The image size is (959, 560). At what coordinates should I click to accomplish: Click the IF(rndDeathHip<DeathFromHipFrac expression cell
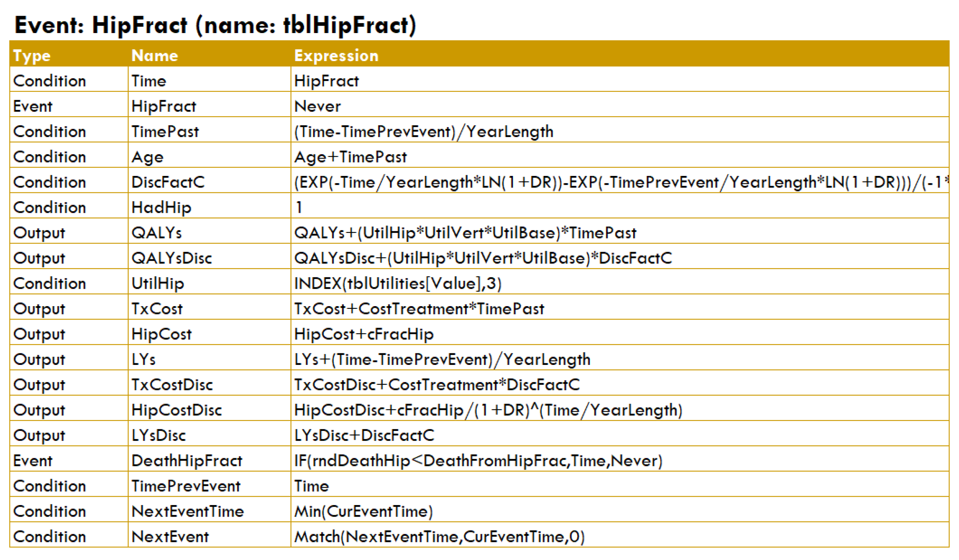tap(478, 461)
